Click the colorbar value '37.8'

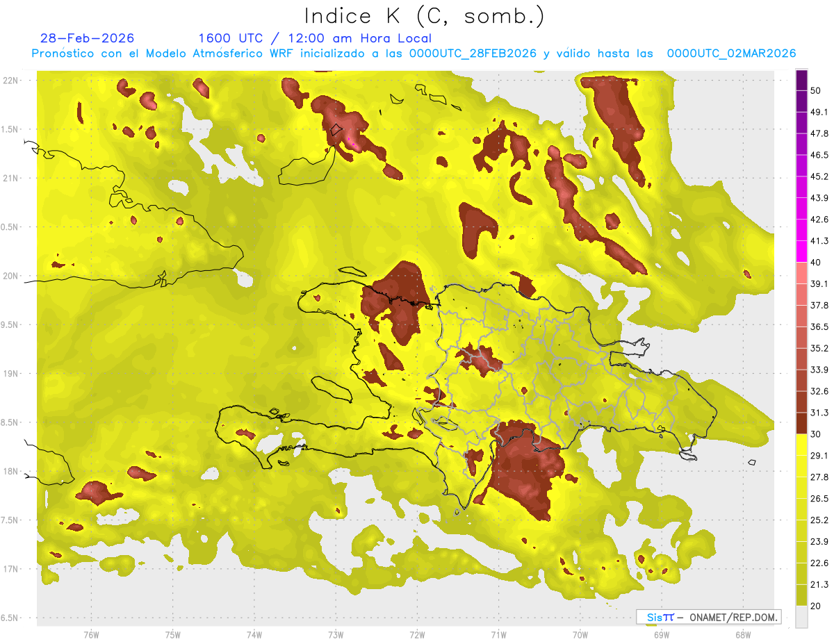[819, 306]
